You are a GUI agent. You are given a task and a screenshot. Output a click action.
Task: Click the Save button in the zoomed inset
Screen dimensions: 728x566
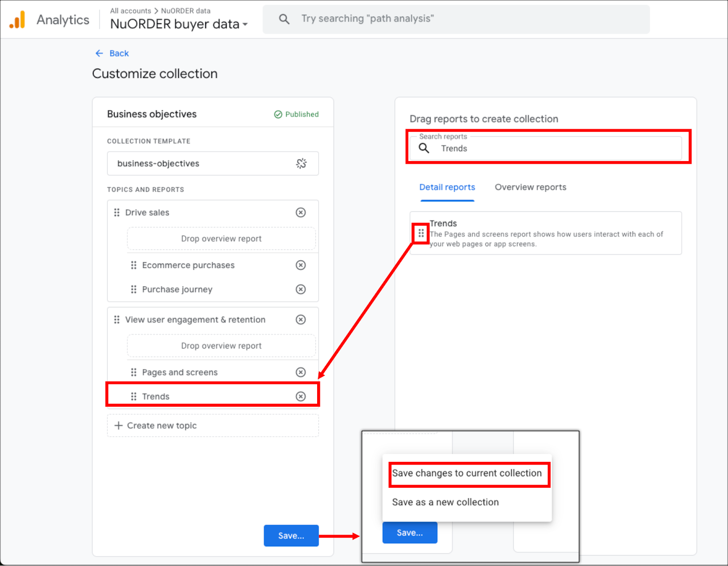410,532
